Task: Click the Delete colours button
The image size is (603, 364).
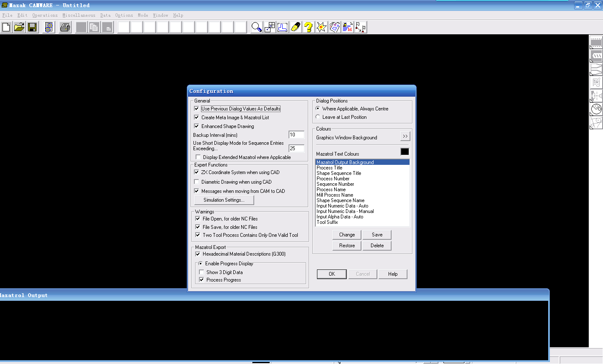Action: pos(377,246)
